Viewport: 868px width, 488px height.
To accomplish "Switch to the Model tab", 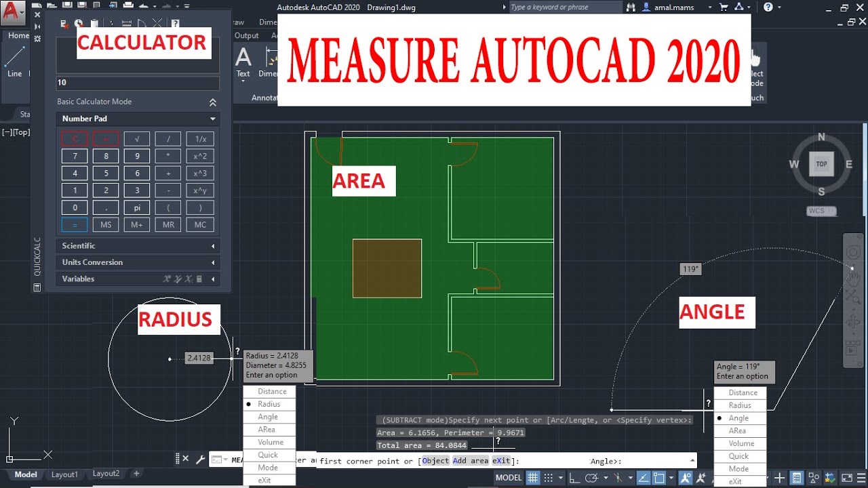I will coord(26,474).
